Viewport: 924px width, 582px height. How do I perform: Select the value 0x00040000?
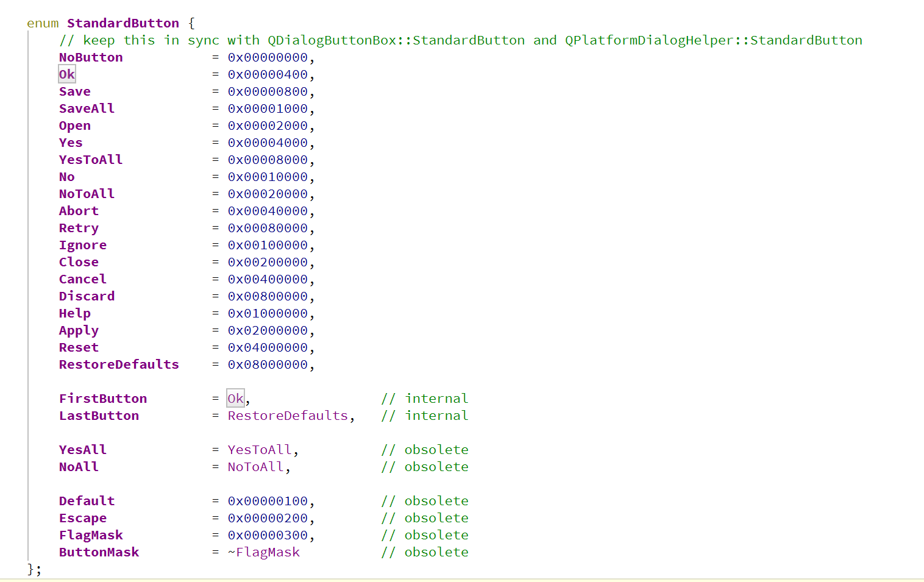point(268,211)
